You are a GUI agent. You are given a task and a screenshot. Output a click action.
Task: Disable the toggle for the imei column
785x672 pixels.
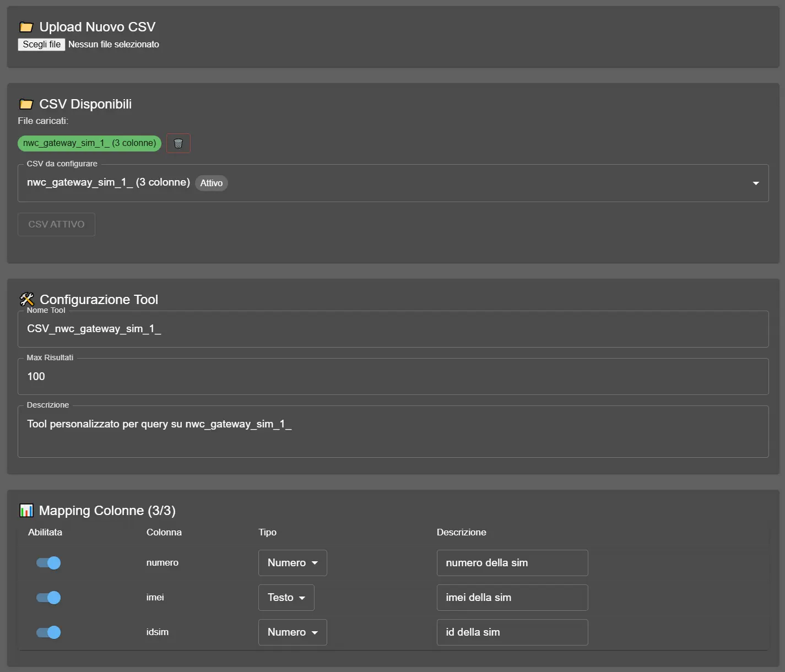tap(48, 597)
